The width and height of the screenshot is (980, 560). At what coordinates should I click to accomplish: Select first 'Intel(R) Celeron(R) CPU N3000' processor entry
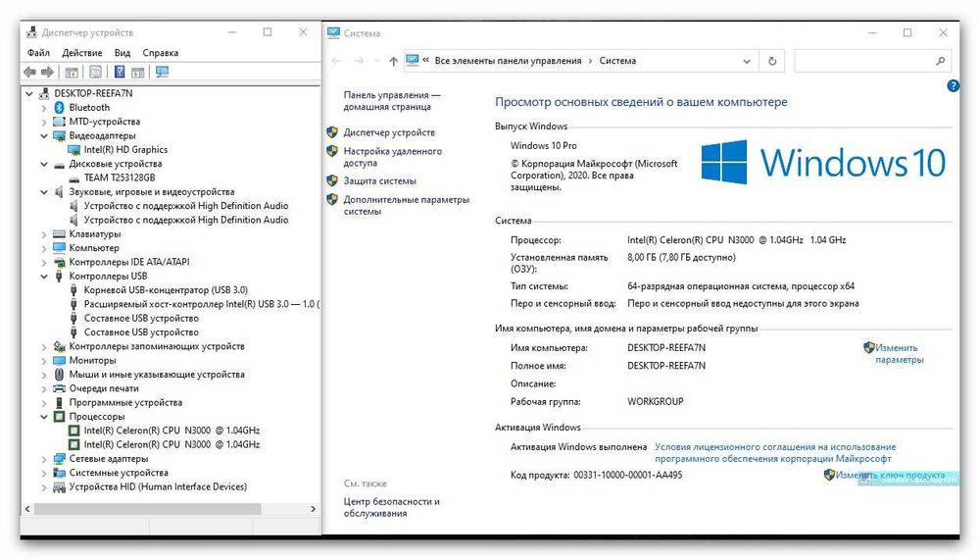(x=171, y=431)
